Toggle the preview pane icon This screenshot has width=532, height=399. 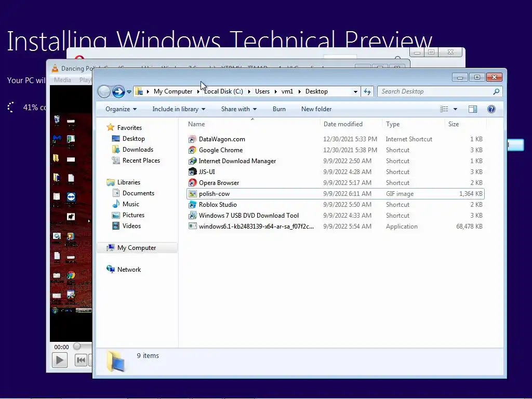tap(473, 109)
